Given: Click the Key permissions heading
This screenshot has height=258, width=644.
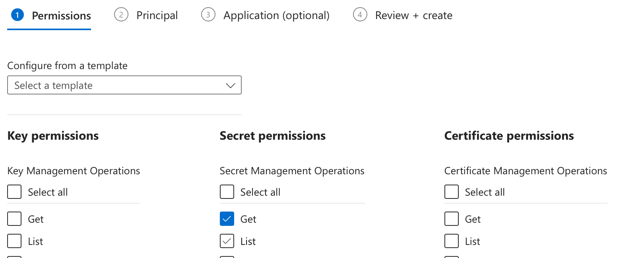Looking at the screenshot, I should (x=53, y=136).
